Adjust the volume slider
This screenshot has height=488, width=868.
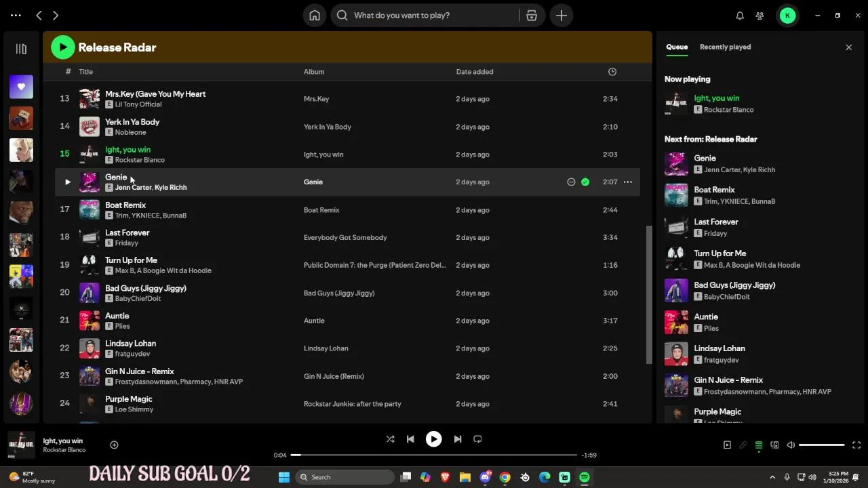(821, 445)
